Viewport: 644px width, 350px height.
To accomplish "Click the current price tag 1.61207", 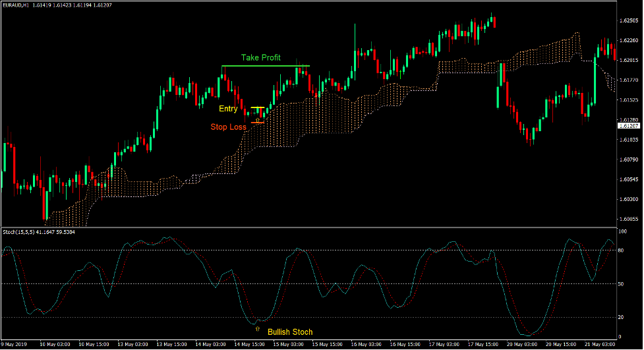I will 628,126.
